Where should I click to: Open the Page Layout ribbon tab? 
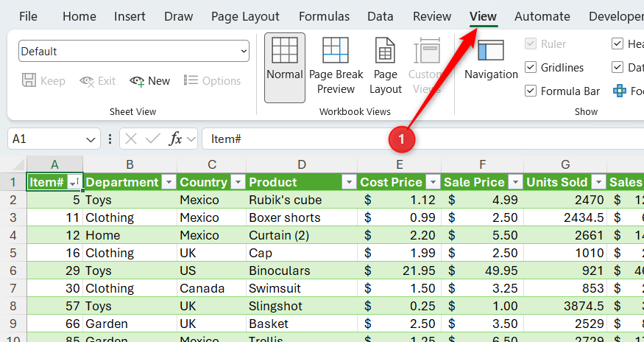coord(245,16)
